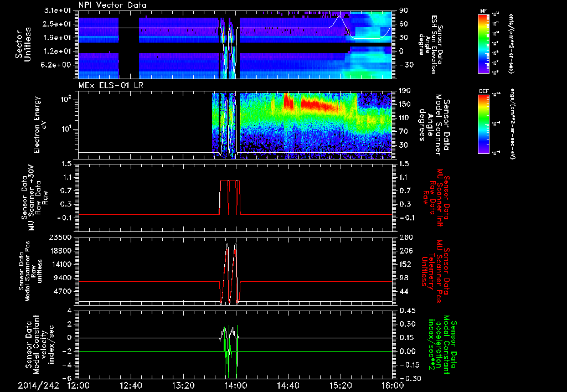Click the 14:00 time axis tick label
The image size is (567, 392).
[236, 385]
